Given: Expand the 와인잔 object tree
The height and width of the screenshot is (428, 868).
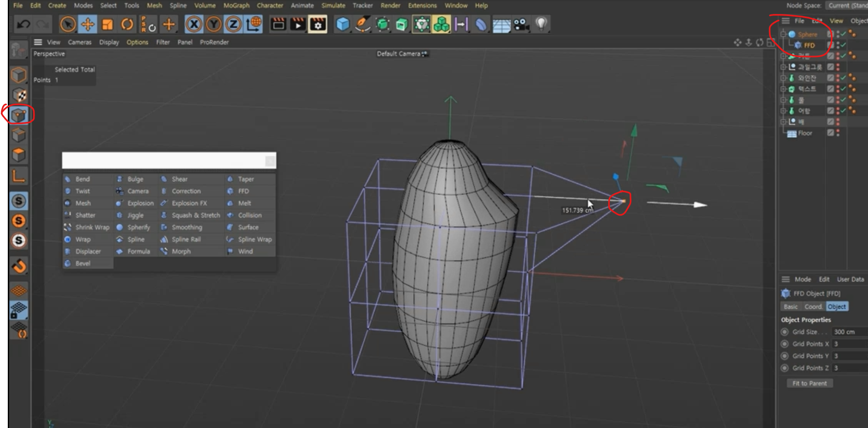Looking at the screenshot, I should click(783, 78).
